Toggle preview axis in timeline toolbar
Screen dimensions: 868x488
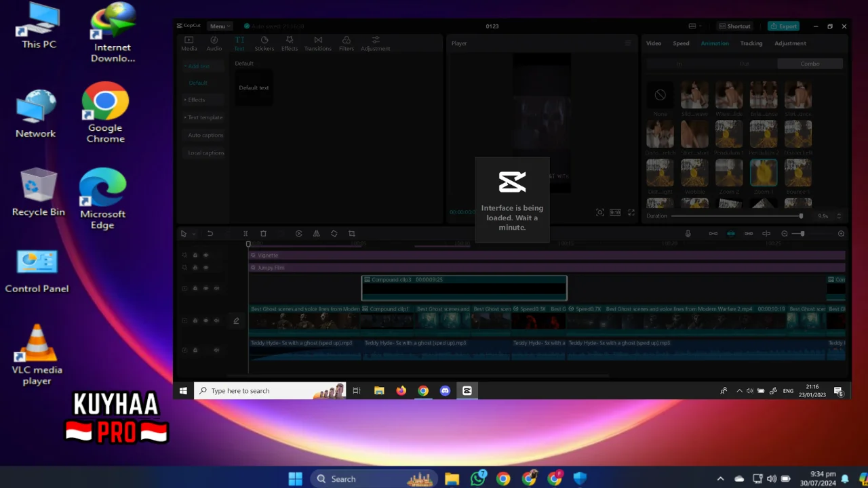pyautogui.click(x=766, y=234)
